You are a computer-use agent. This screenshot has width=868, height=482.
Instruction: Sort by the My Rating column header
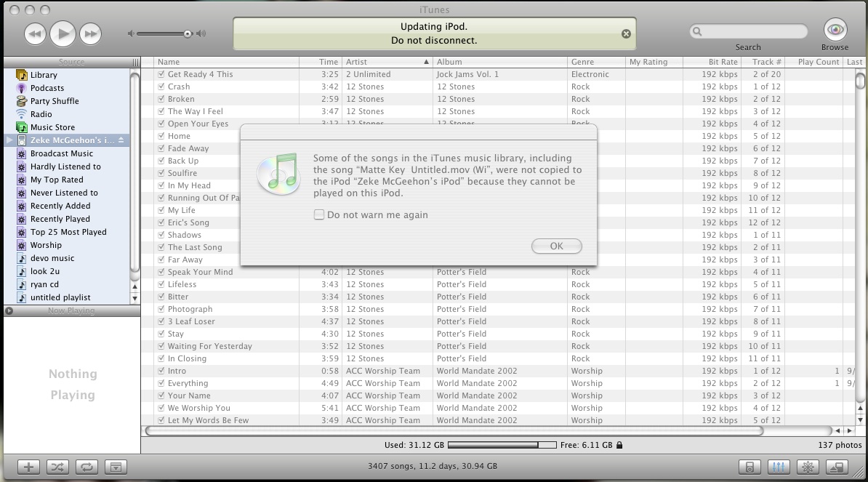pyautogui.click(x=654, y=62)
